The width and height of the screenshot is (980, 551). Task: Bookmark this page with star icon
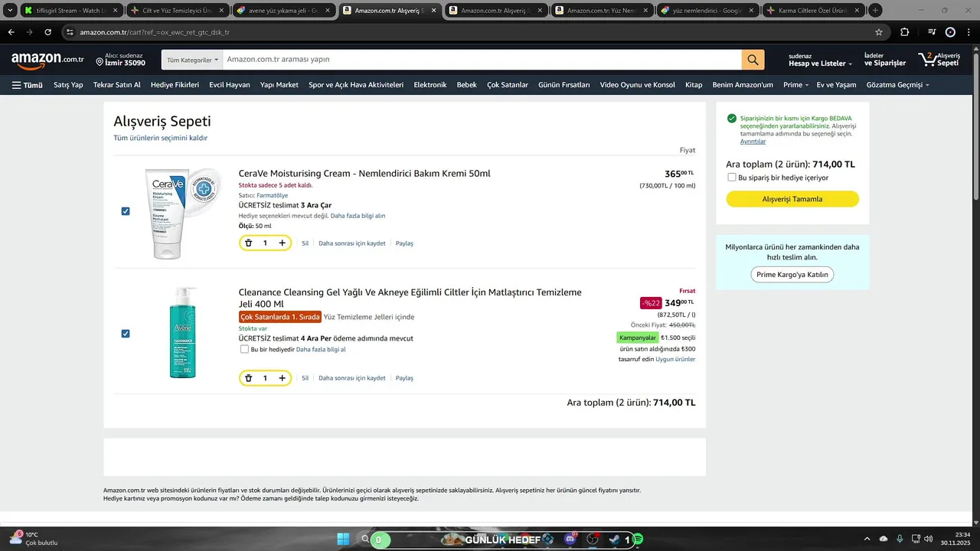[879, 32]
